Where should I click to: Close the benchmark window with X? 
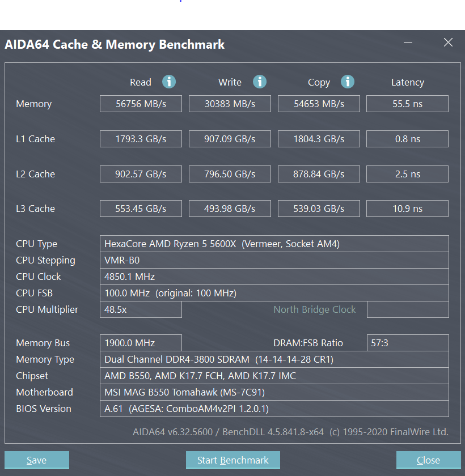pos(448,42)
